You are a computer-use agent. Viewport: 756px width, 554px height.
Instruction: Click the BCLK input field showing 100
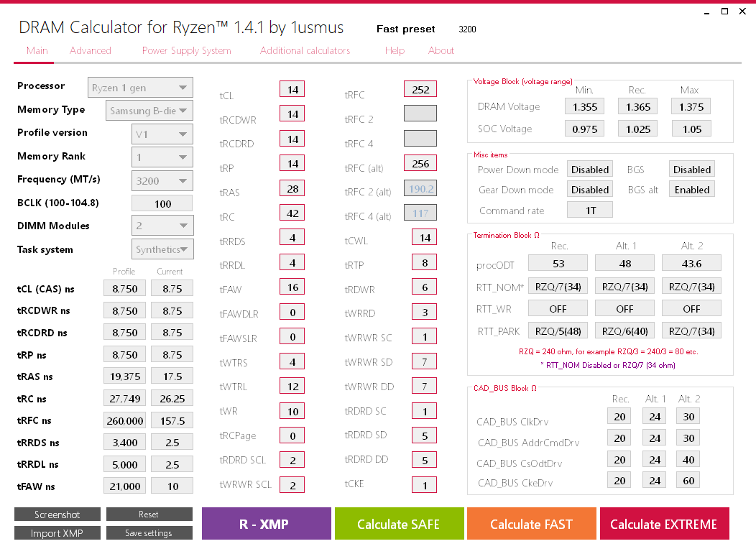click(x=162, y=203)
